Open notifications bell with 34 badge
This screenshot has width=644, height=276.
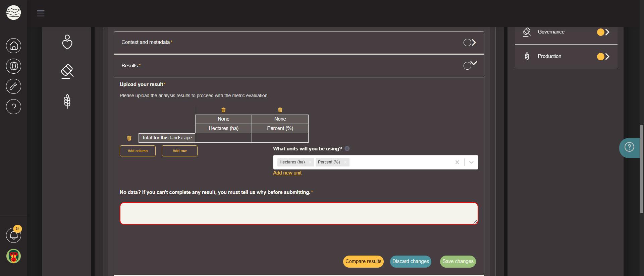(x=13, y=235)
